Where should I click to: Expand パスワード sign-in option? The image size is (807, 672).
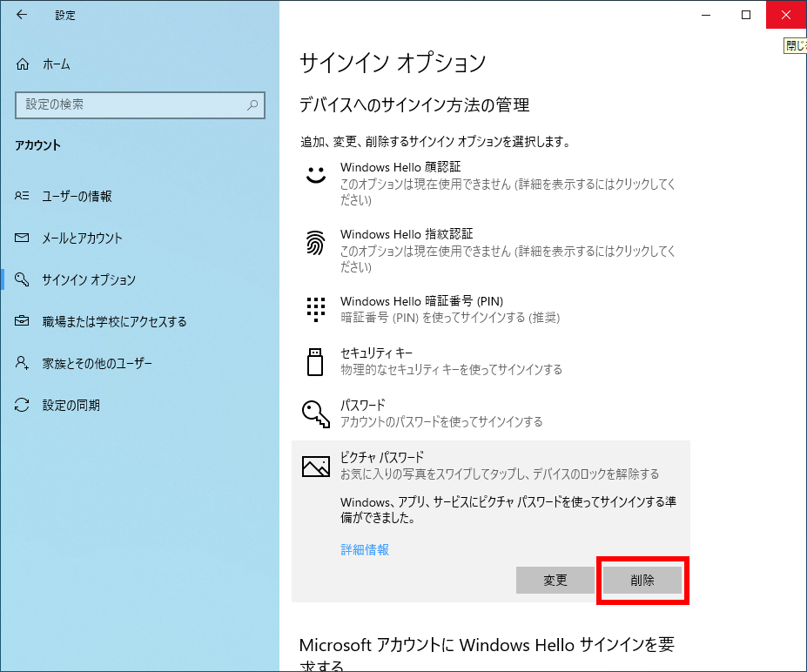[490, 413]
